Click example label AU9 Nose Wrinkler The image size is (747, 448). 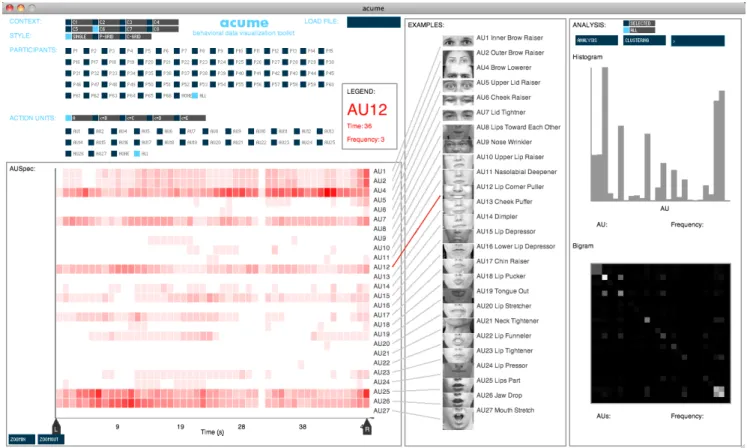[504, 142]
